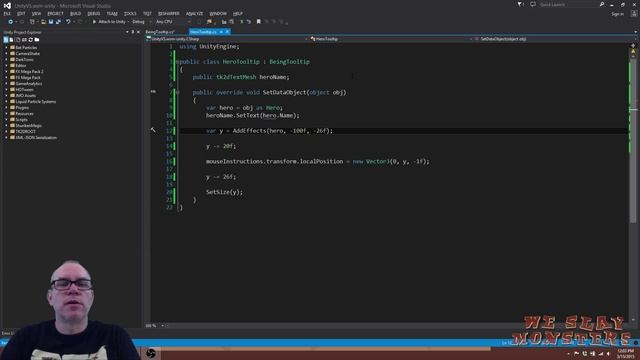Expand the Liquid Particle Systems folder
640x360 pixels.
6,102
